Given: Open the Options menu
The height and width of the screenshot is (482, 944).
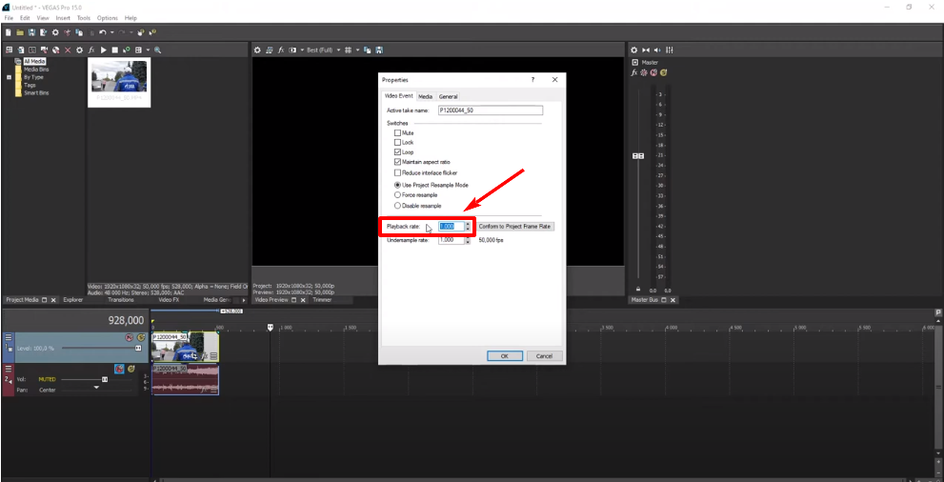Looking at the screenshot, I should [107, 18].
